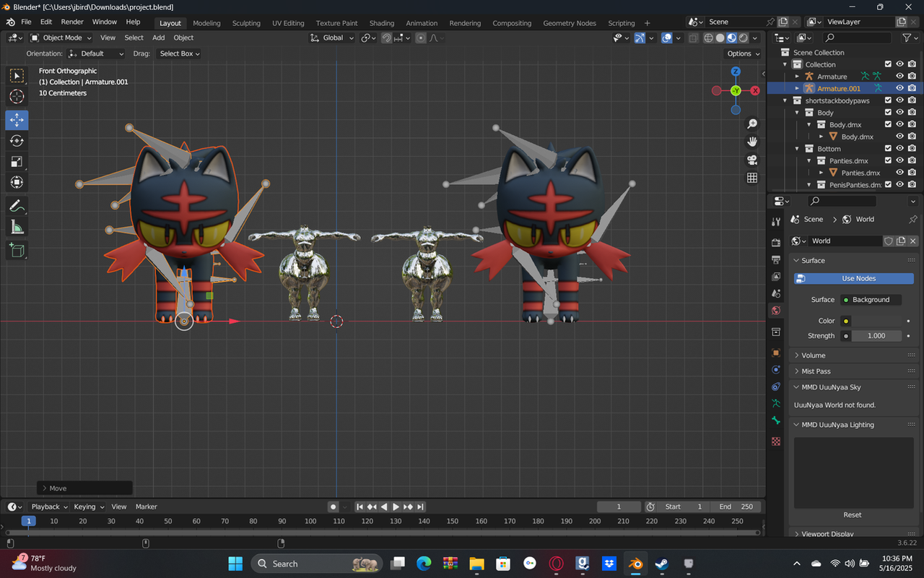Jump to the end frame button

(420, 506)
